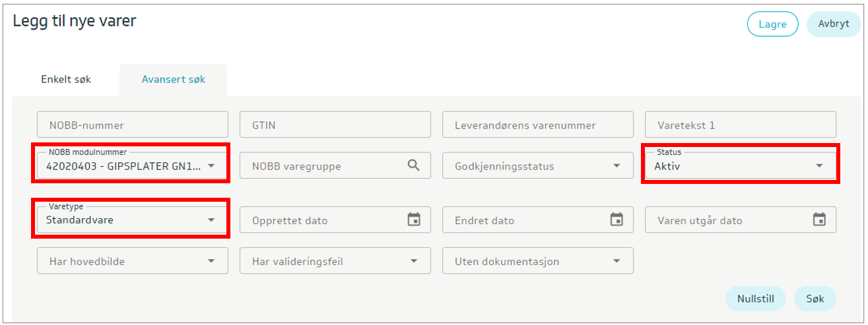Open the Har valideringsfeil dropdown
Screen dimensions: 868x325
click(414, 261)
